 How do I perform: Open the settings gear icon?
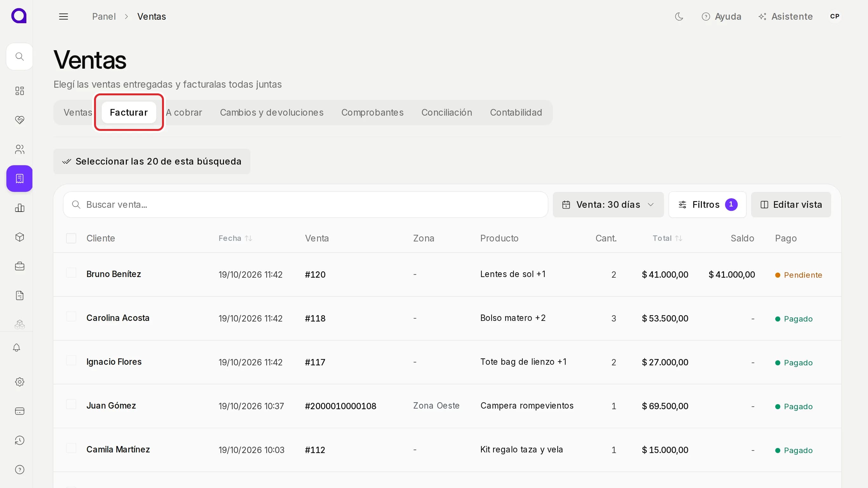[20, 382]
